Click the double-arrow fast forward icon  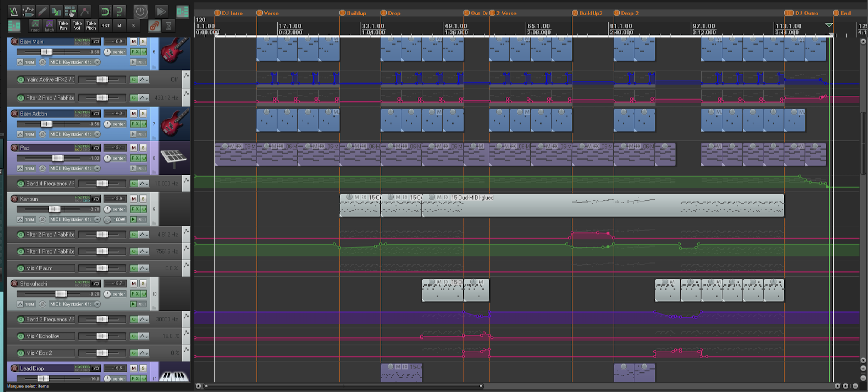tap(162, 12)
